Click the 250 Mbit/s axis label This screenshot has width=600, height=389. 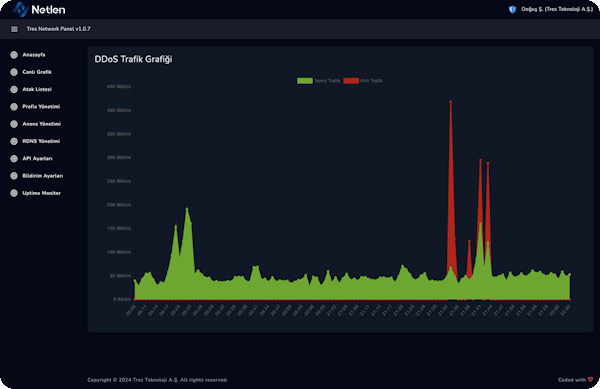click(x=119, y=181)
